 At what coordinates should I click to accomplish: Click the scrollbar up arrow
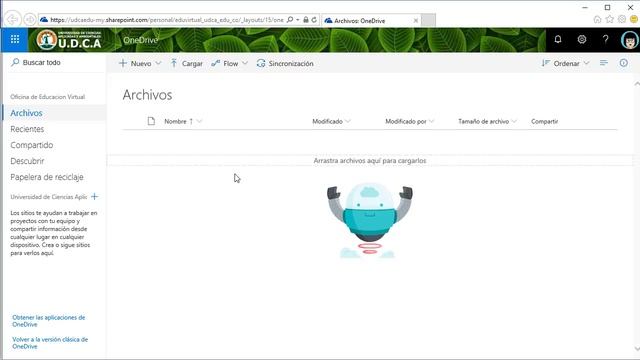point(636,84)
